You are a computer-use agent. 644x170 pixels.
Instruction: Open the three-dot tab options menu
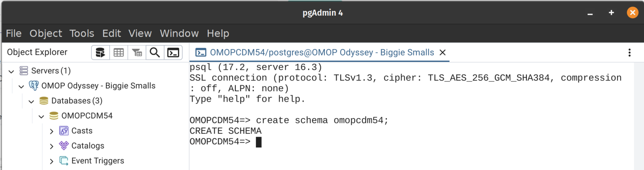point(630,53)
